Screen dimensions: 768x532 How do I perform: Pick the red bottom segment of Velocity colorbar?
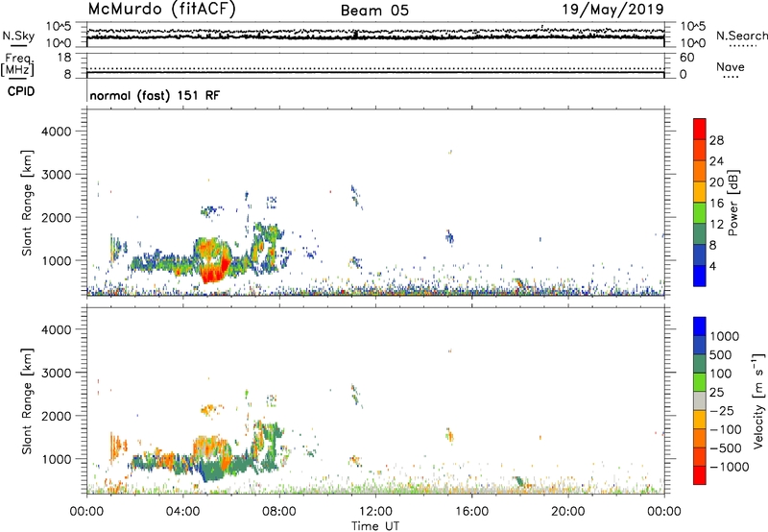coord(700,475)
